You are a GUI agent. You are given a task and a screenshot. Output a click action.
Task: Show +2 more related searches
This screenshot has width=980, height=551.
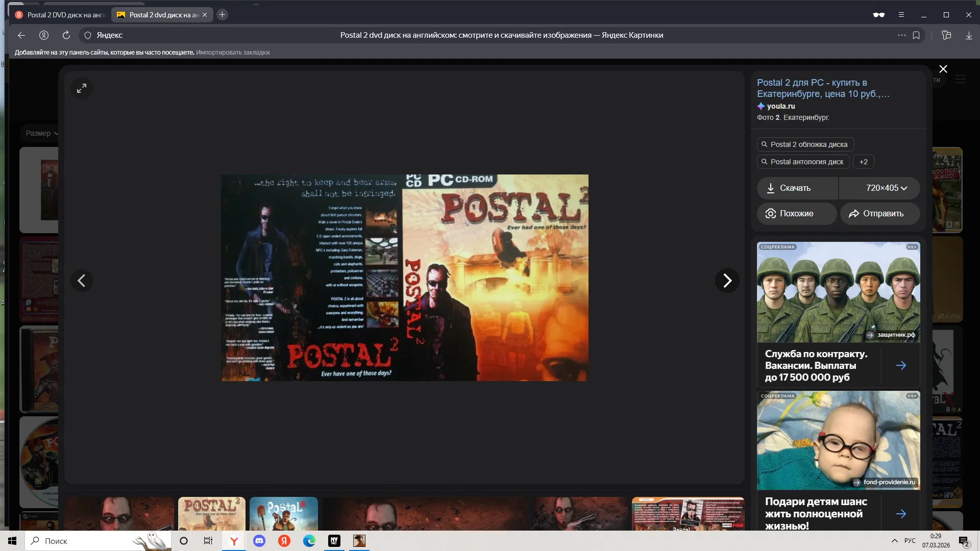[x=863, y=162]
